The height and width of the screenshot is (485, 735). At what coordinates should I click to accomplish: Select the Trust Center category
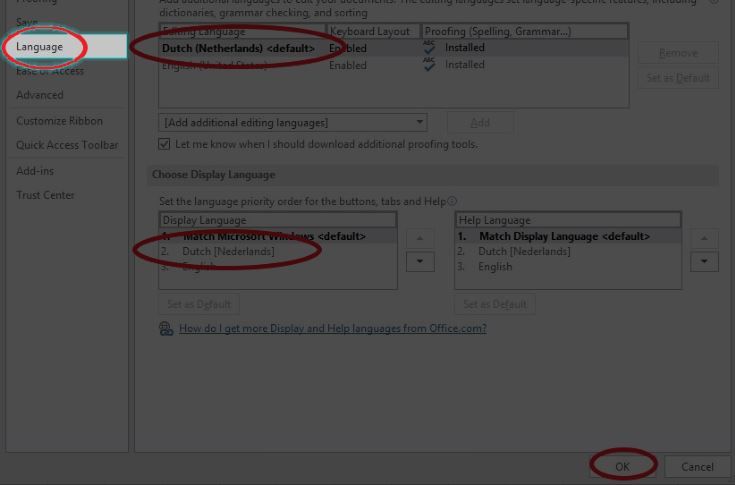click(45, 195)
